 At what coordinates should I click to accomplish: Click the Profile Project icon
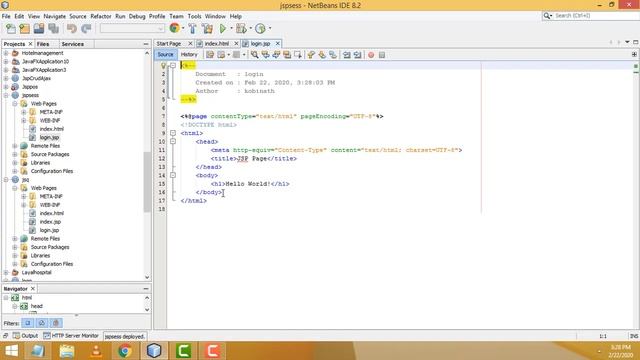pos(260,29)
